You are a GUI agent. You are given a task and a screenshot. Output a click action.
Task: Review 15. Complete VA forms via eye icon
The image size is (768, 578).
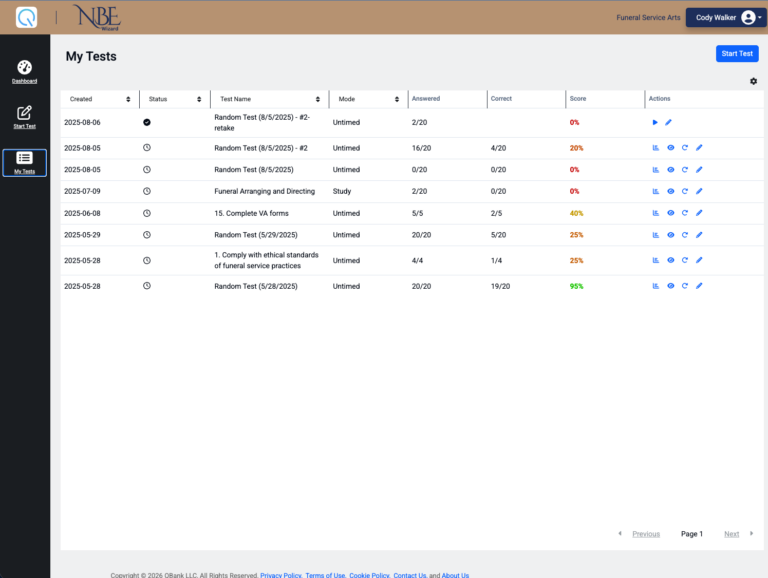click(671, 213)
